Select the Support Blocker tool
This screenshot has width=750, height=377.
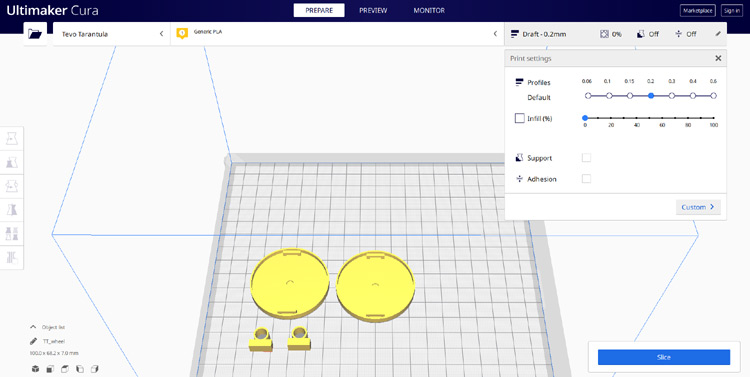click(x=12, y=257)
